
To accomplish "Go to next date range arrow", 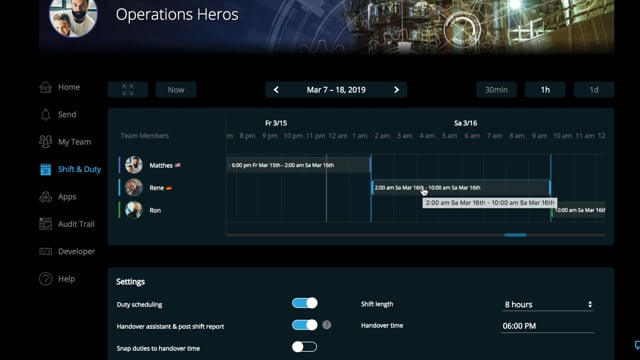I will point(396,90).
